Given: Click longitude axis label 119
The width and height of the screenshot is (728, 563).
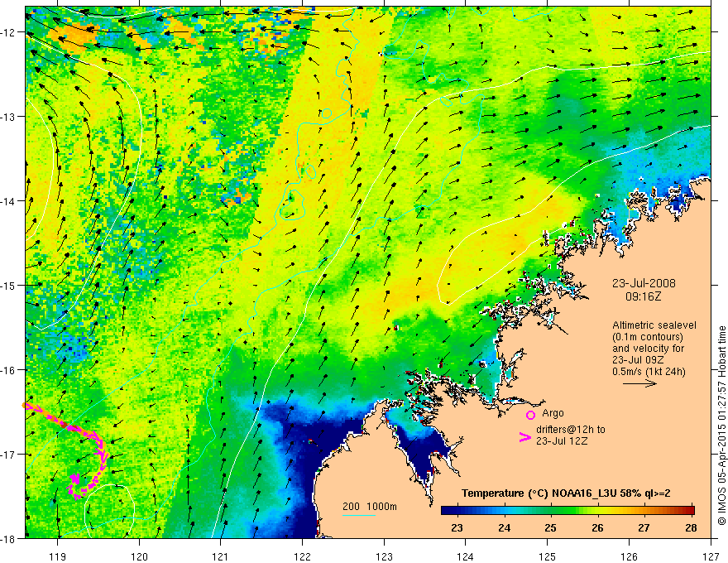Looking at the screenshot, I should [58, 556].
